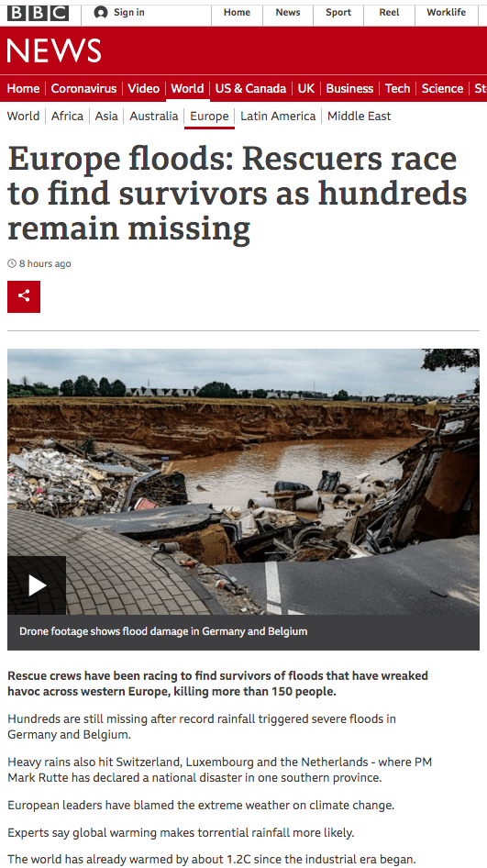Play the flood drone footage video
The height and width of the screenshot is (868, 487).
tap(37, 585)
